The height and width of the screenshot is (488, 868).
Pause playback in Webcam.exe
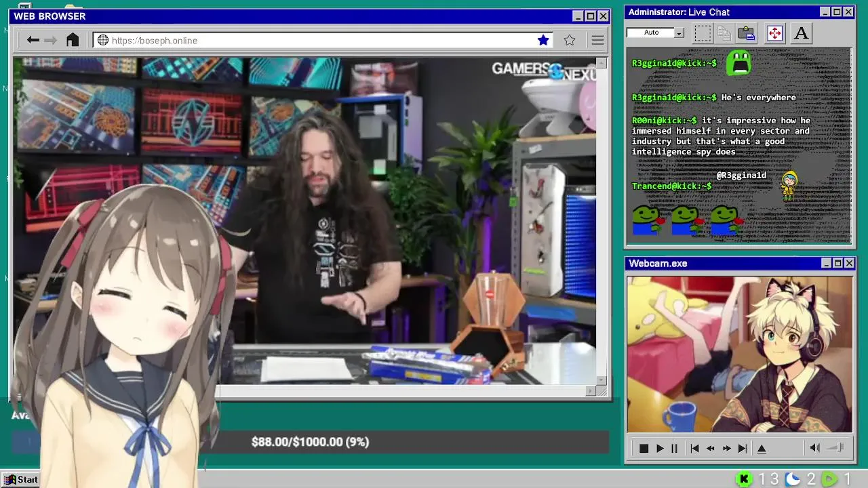[674, 449]
